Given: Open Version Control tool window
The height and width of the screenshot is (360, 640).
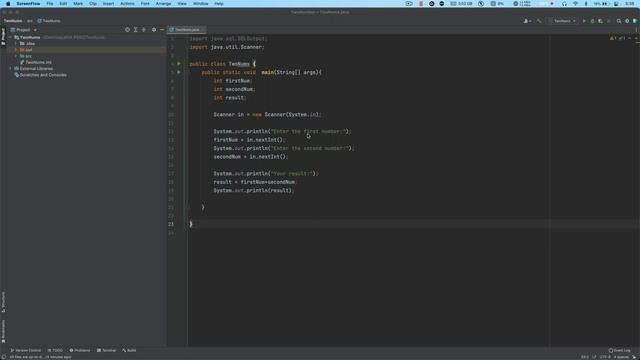Looking at the screenshot, I should [x=25, y=350].
